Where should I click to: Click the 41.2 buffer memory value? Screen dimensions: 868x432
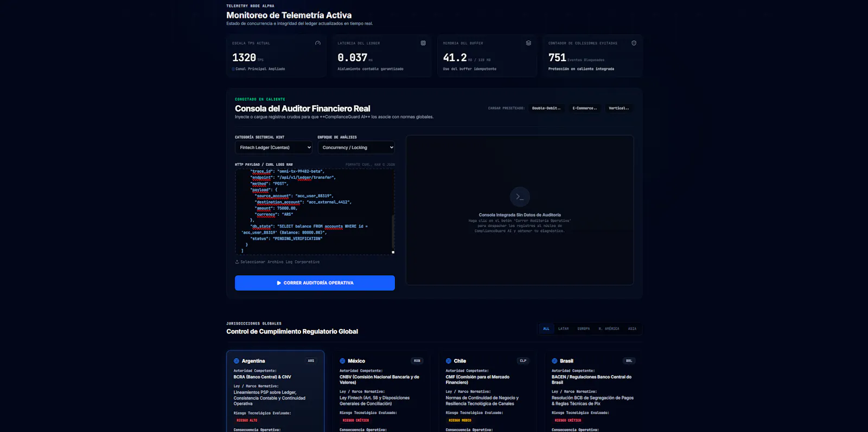pyautogui.click(x=455, y=57)
